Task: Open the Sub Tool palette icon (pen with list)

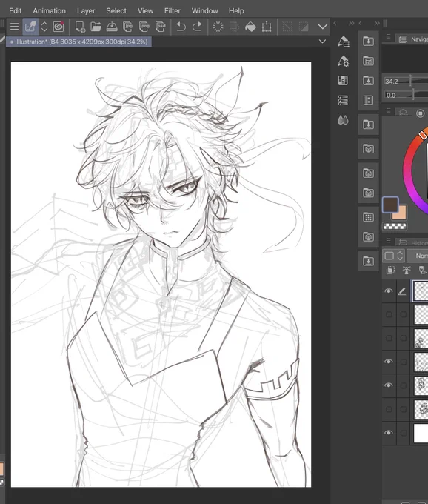Action: (x=344, y=42)
